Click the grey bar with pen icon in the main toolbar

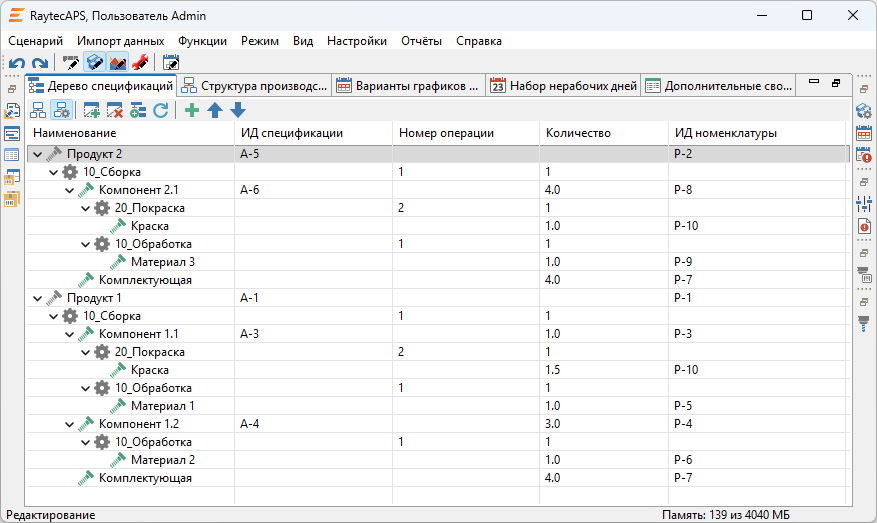coord(71,63)
